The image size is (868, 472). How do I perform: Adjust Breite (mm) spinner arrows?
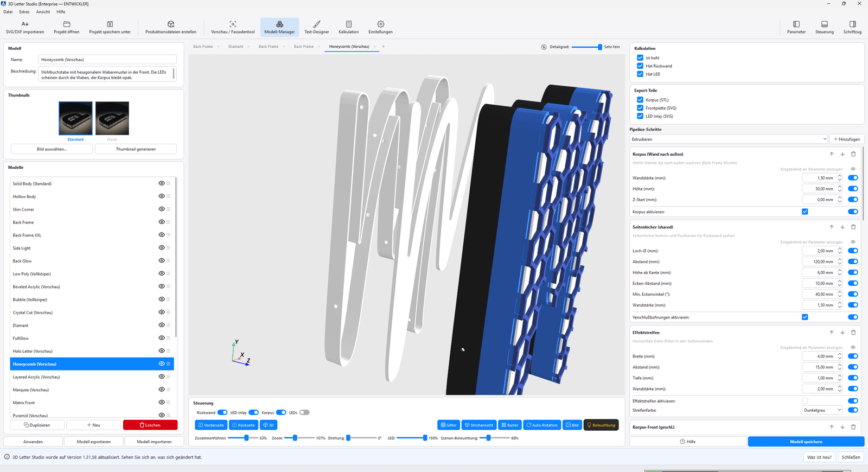(840, 356)
